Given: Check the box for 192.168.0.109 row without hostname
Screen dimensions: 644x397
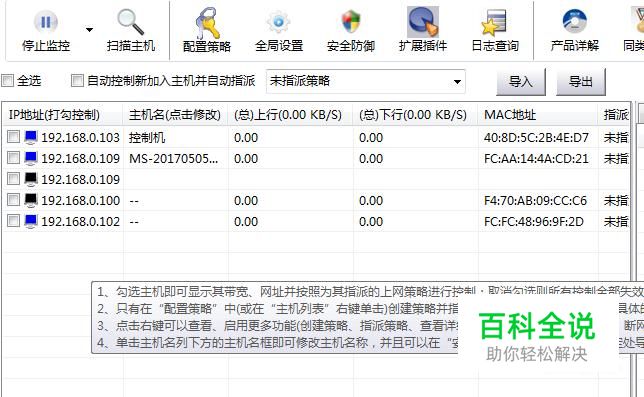Looking at the screenshot, I should [14, 178].
